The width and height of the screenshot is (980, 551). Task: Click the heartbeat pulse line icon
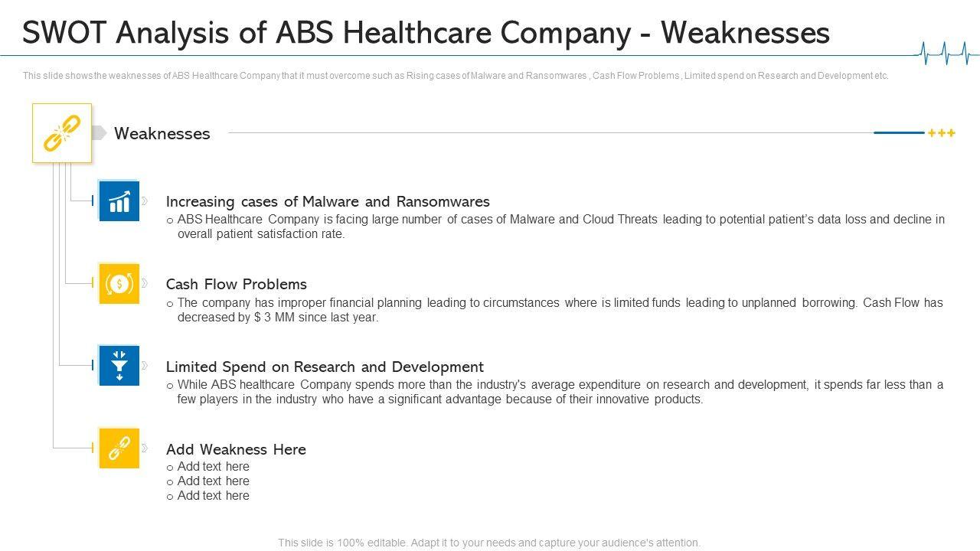click(947, 52)
